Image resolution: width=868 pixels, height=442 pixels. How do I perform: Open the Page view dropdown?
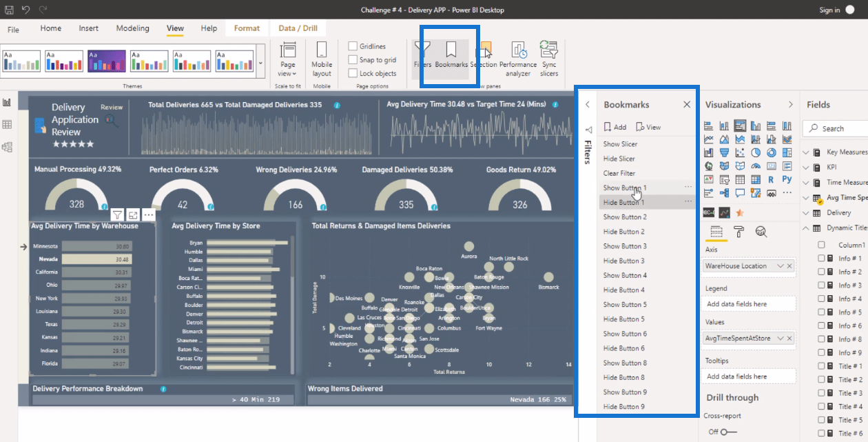(287, 58)
